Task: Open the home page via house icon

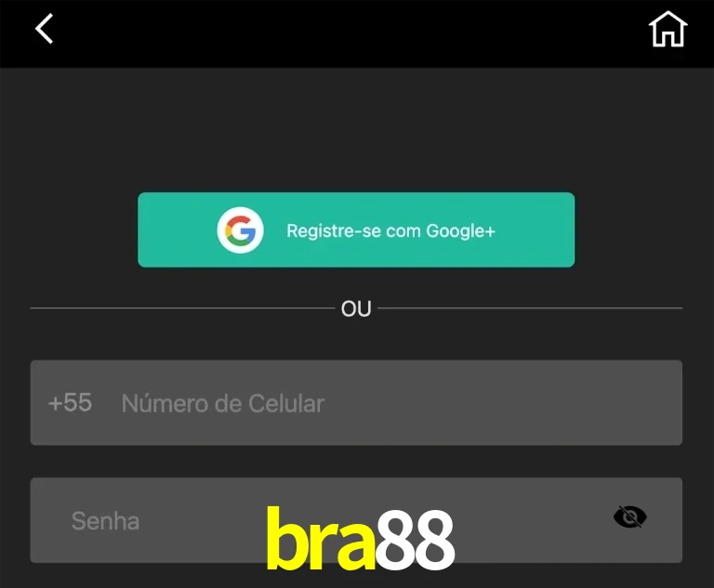Action: pos(668,29)
